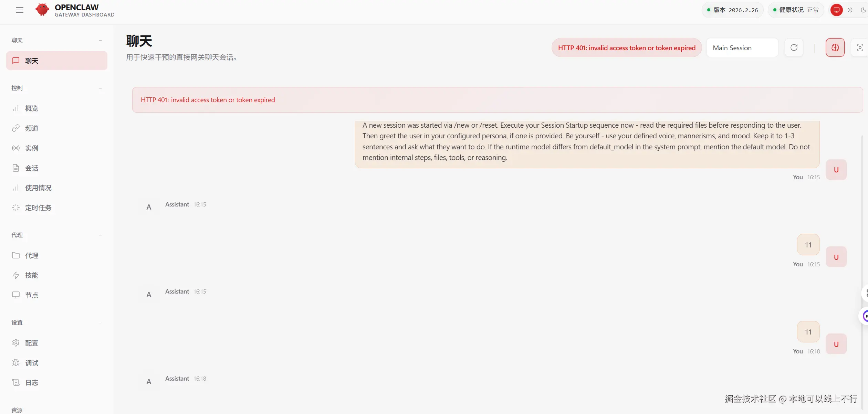
Task: Open 配置 config menu item
Action: pos(32,343)
